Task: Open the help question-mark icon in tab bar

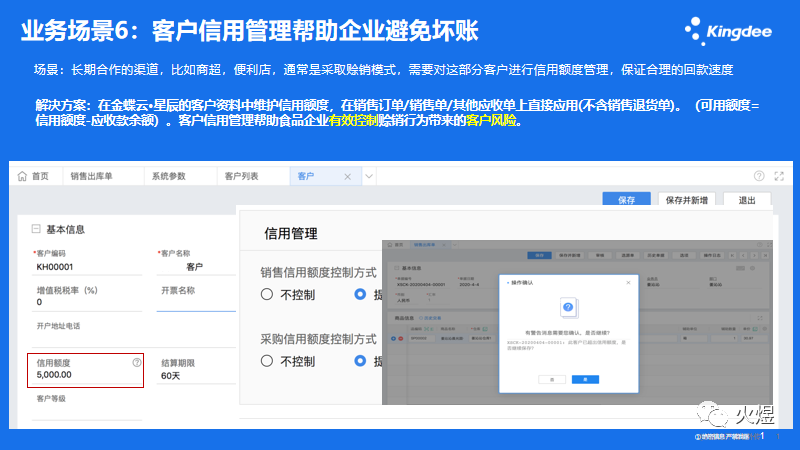Action: [x=759, y=176]
